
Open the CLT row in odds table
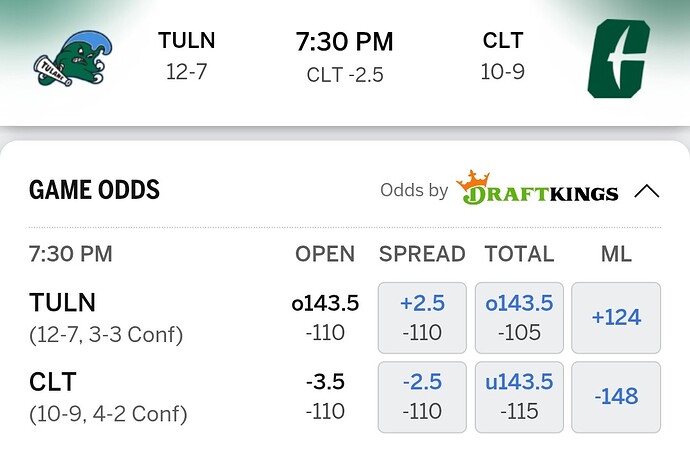click(x=53, y=382)
